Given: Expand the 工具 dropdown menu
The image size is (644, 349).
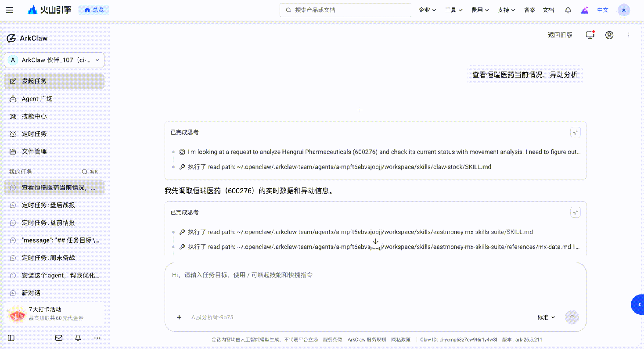Looking at the screenshot, I should tap(453, 10).
